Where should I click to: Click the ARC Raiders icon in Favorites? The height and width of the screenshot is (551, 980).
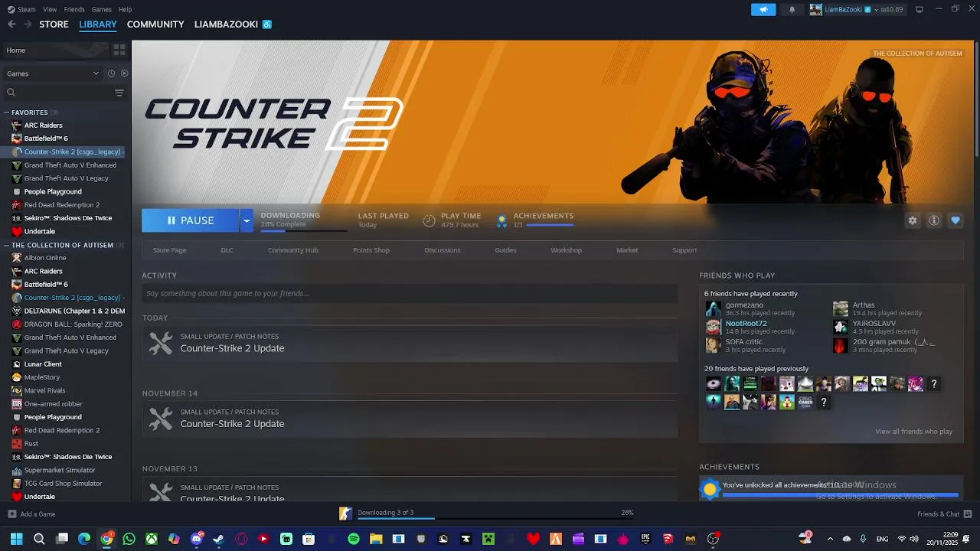coord(17,125)
